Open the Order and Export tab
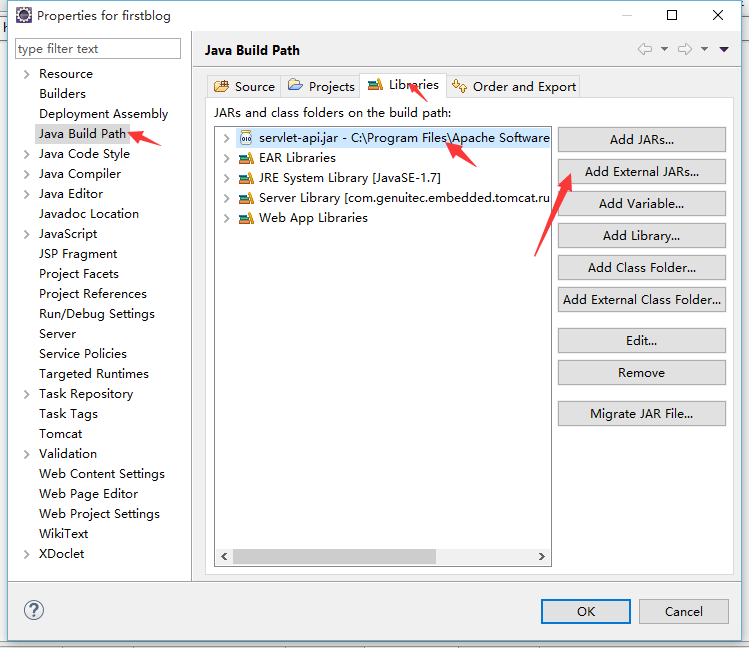749x648 pixels. [514, 86]
